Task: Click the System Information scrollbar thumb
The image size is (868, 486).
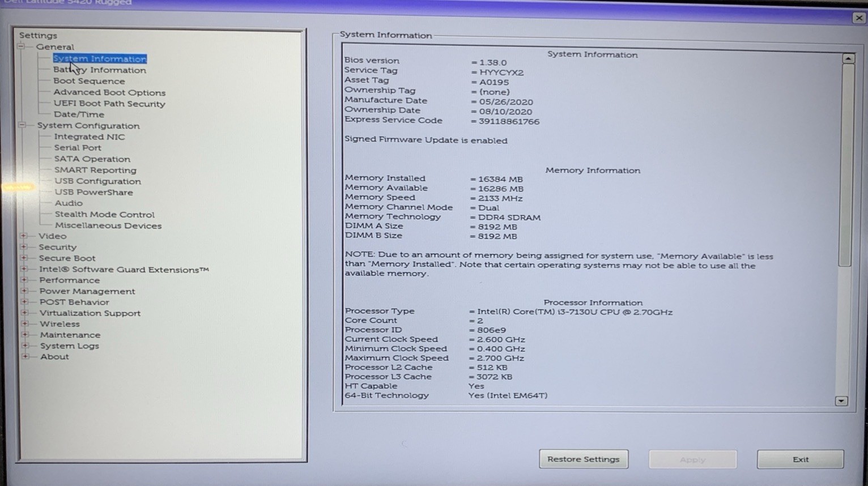Action: click(x=847, y=164)
